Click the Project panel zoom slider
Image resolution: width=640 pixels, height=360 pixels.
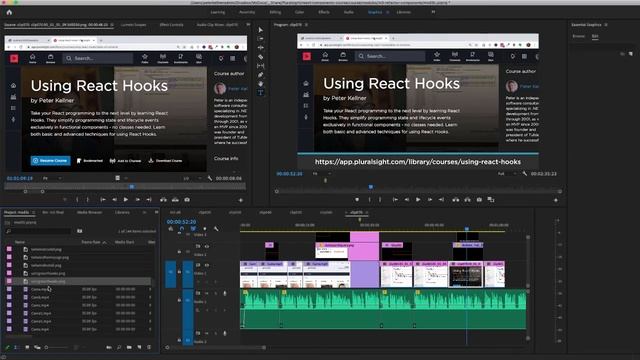(x=57, y=347)
